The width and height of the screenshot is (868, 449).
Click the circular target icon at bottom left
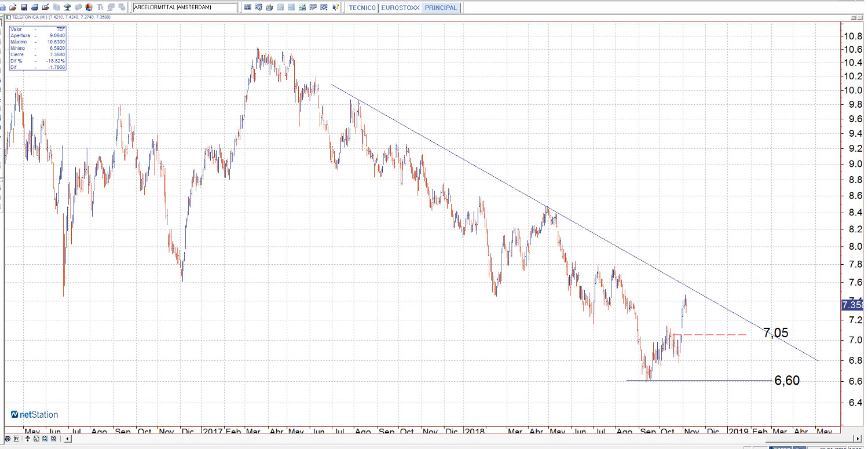[8, 439]
